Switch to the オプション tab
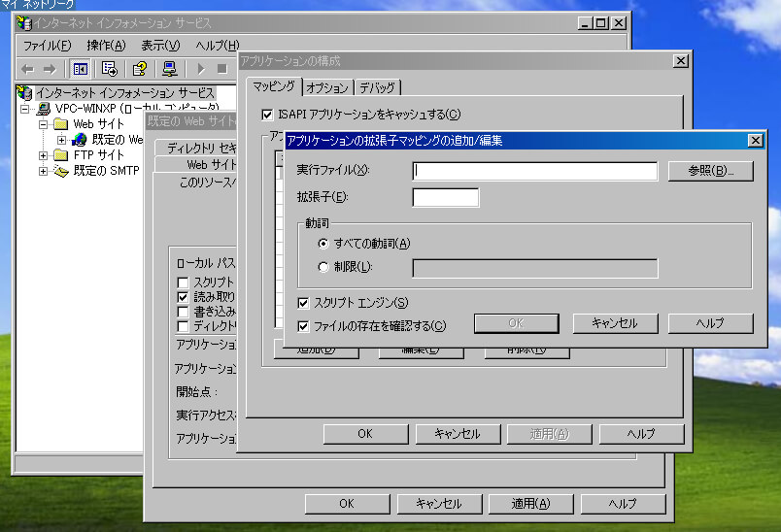 coord(326,87)
